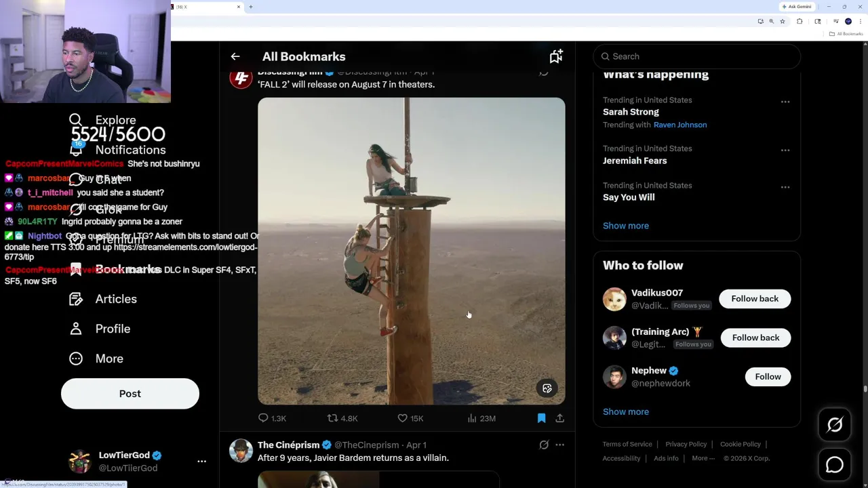Screen dimensions: 868x488
Task: Open view analytics on the FALL 2 post
Action: click(472, 418)
